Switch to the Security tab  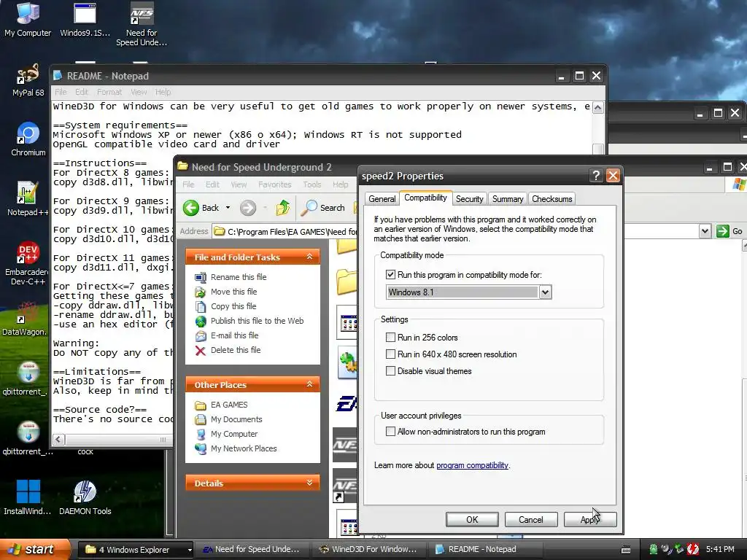pyautogui.click(x=469, y=199)
